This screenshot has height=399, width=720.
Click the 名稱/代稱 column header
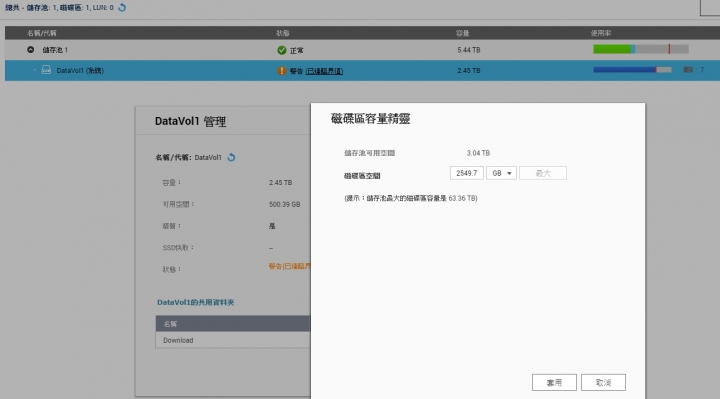41,33
